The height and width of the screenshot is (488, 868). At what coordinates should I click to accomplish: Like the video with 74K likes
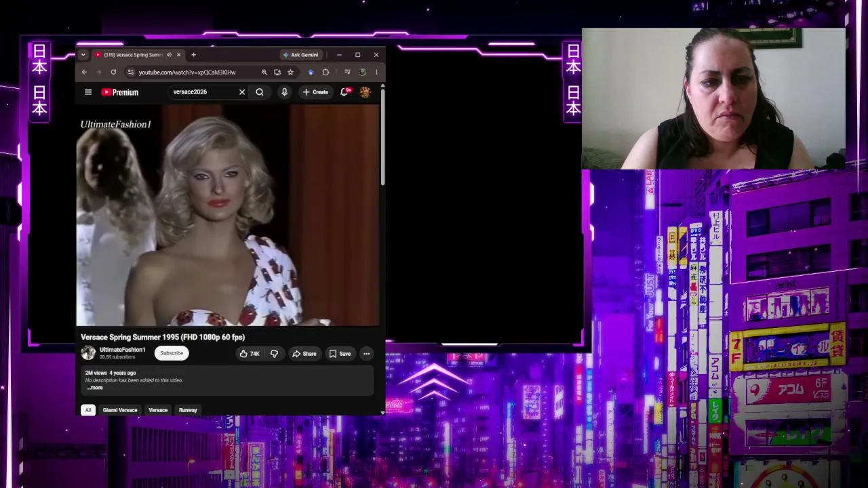[250, 354]
